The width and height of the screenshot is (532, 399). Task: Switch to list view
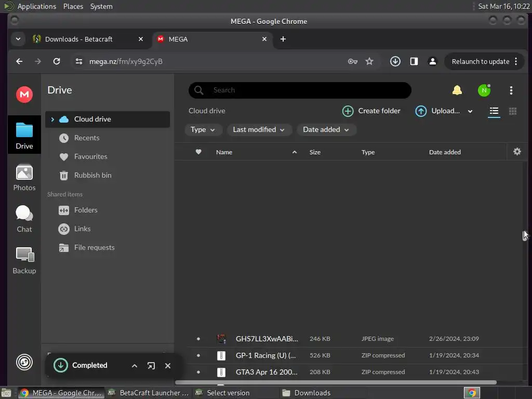(x=494, y=111)
